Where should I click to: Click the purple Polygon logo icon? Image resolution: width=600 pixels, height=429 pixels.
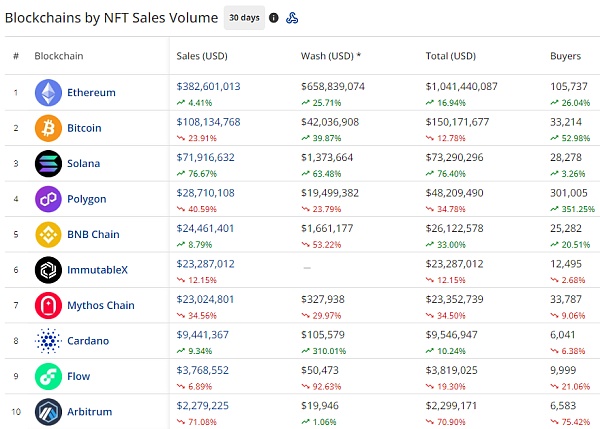coord(48,199)
